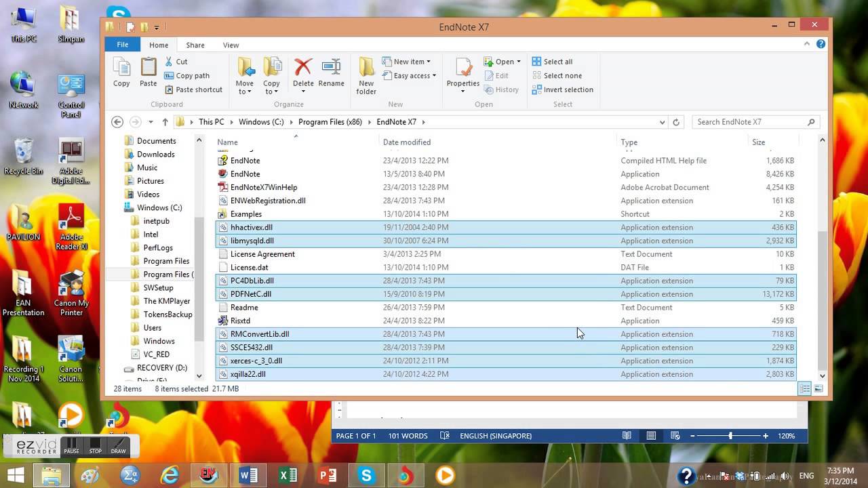Viewport: 868px width, 488px height.
Task: Open the File tab
Action: coord(123,45)
